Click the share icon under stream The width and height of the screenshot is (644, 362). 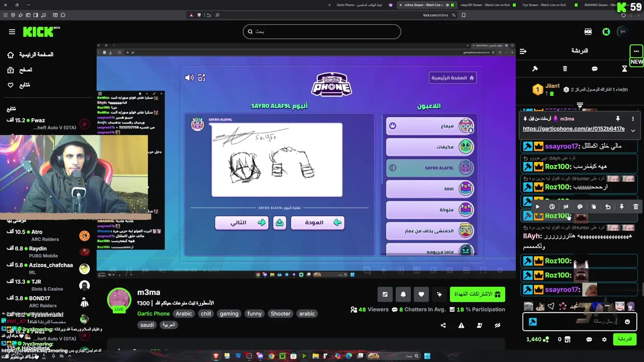[443, 325]
